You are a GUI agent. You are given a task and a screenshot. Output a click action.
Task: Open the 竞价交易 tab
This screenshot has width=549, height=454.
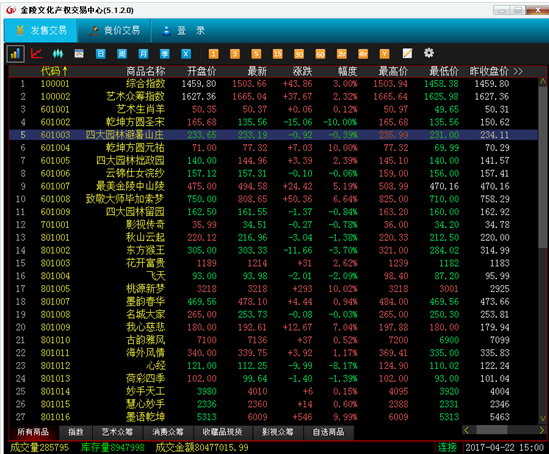[114, 31]
